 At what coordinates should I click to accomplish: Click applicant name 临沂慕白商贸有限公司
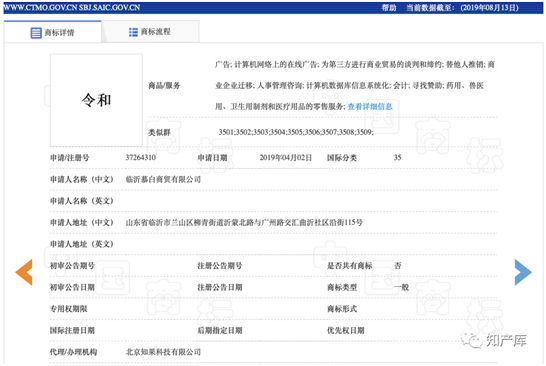point(163,179)
